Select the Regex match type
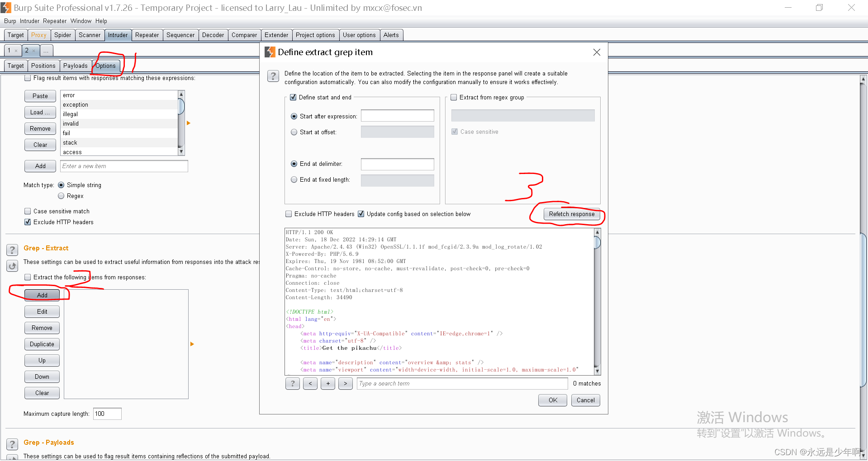Image resolution: width=868 pixels, height=461 pixels. pos(61,196)
